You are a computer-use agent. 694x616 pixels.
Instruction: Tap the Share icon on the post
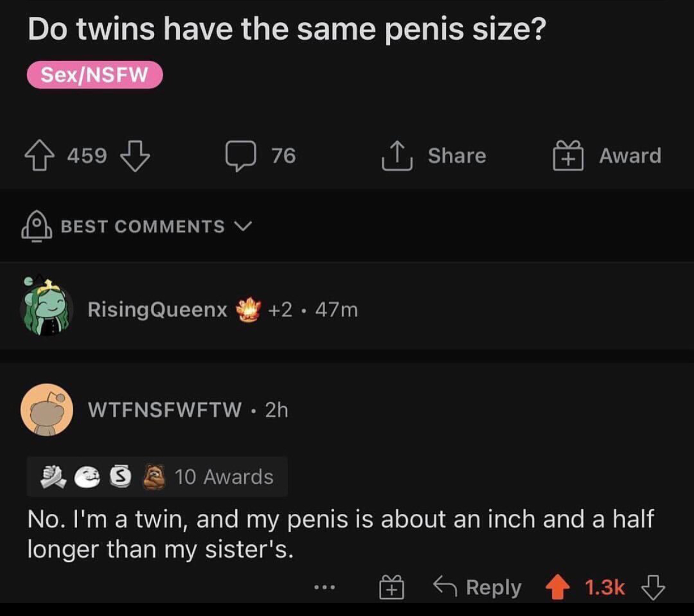pos(397,155)
